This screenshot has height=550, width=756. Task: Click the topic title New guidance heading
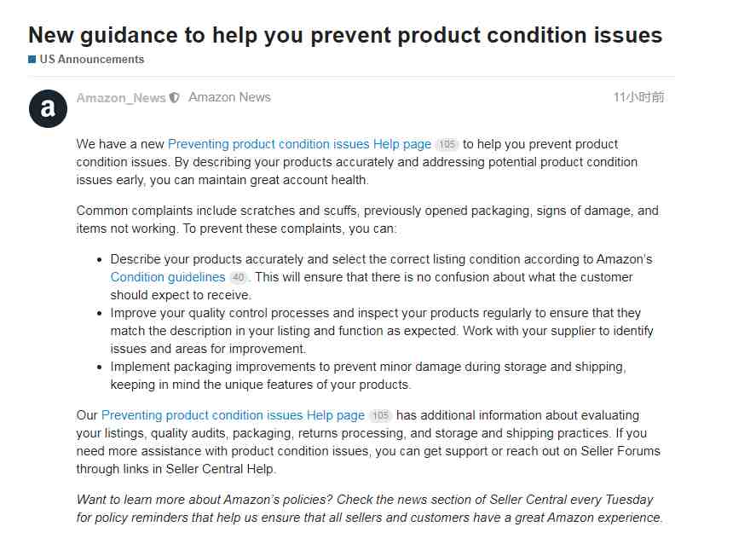pos(345,35)
